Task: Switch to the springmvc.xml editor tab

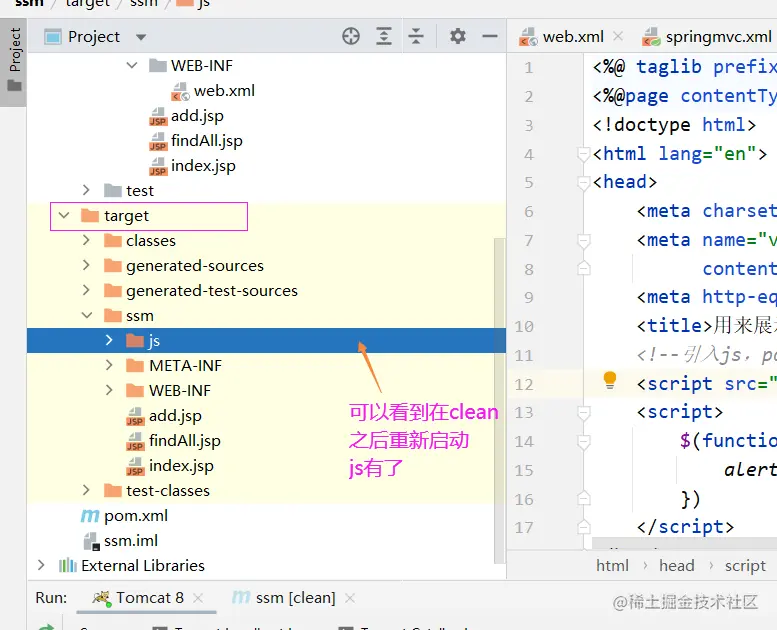Action: pos(719,37)
